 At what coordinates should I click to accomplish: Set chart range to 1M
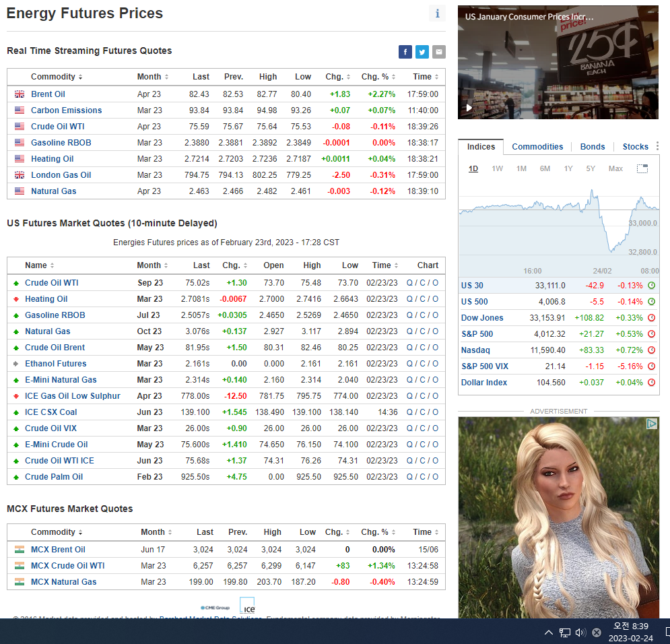pos(521,168)
